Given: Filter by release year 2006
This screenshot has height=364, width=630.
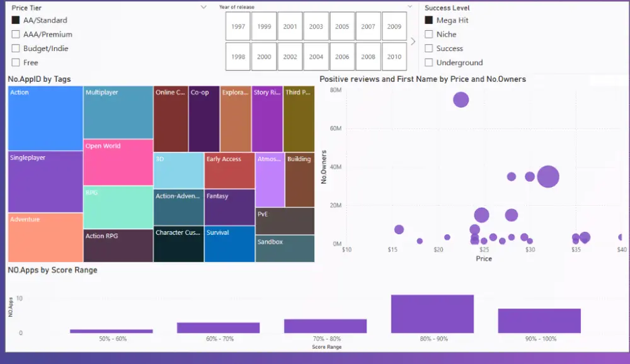Looking at the screenshot, I should tap(342, 57).
